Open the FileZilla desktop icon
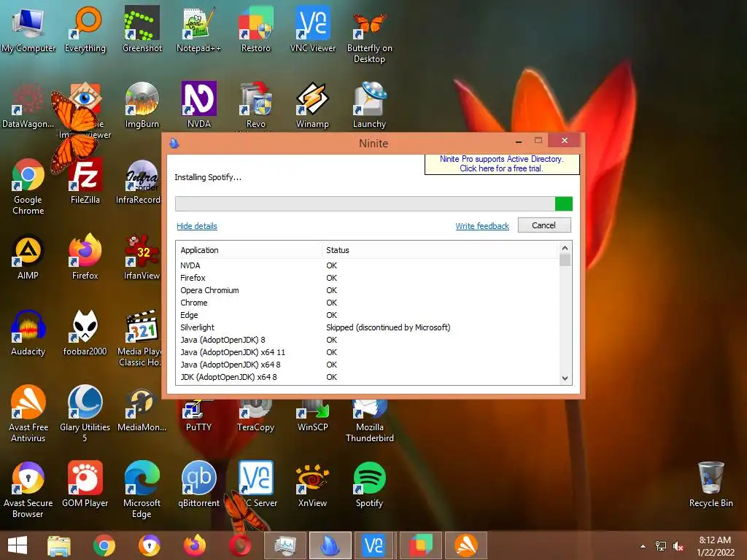747x560 pixels. pyautogui.click(x=85, y=181)
